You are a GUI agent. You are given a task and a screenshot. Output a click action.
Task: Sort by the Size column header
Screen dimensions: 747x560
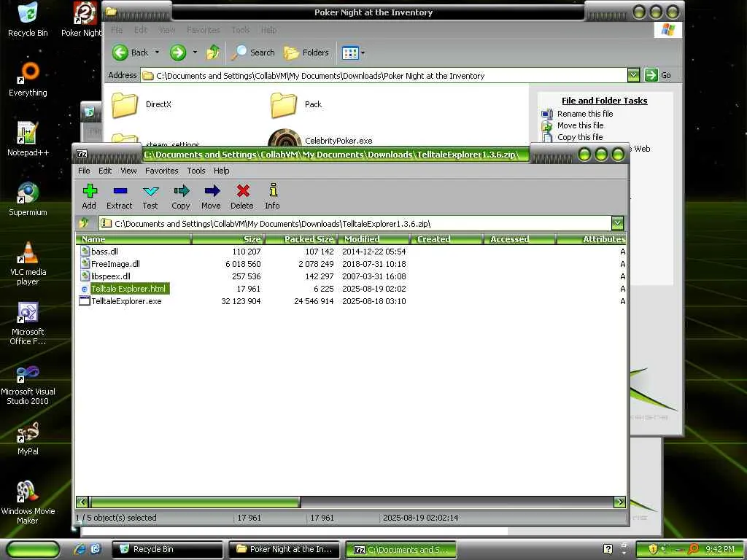(x=228, y=239)
